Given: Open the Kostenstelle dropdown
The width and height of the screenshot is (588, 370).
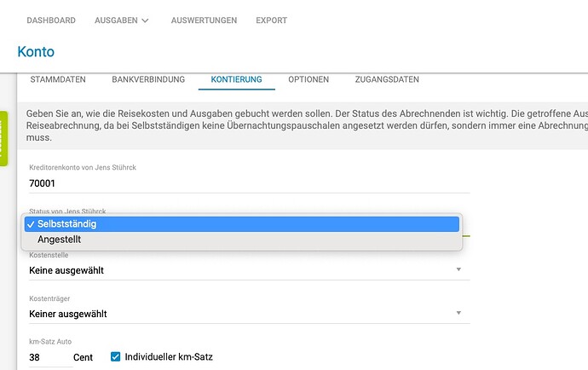Looking at the screenshot, I should 250,270.
